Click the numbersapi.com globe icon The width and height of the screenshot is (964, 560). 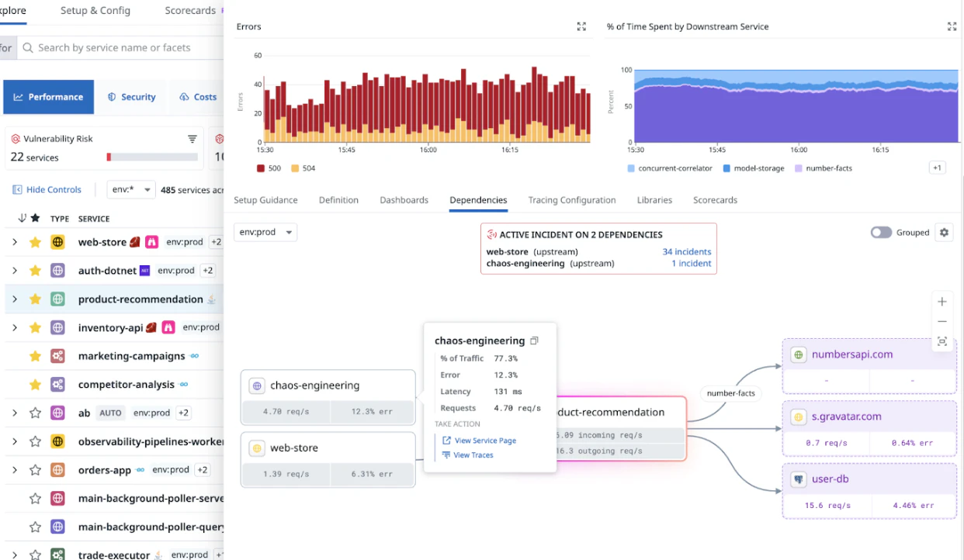pyautogui.click(x=798, y=354)
